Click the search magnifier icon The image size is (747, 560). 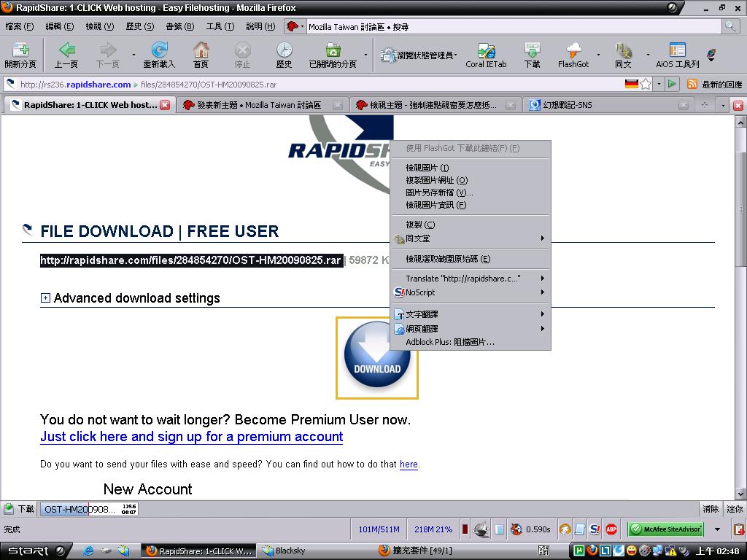pyautogui.click(x=729, y=26)
